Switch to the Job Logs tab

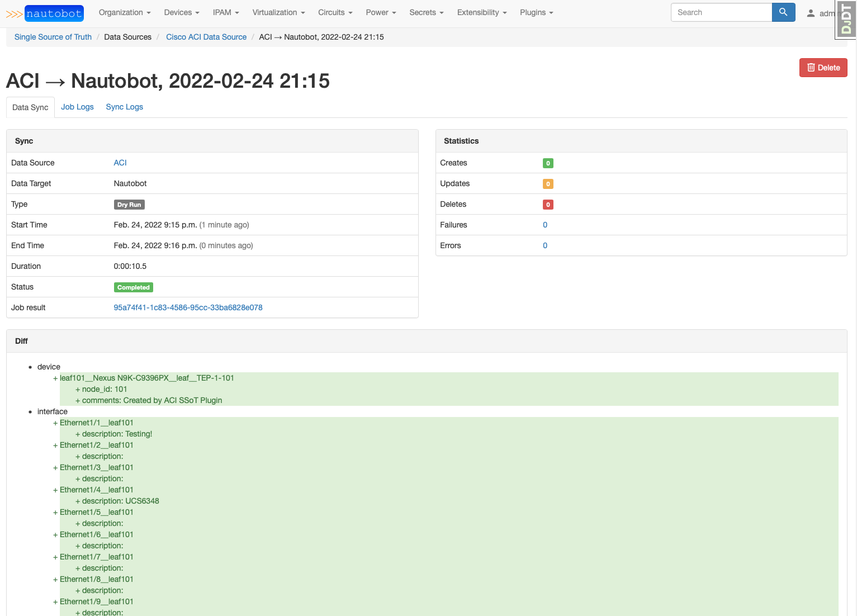[x=77, y=107]
